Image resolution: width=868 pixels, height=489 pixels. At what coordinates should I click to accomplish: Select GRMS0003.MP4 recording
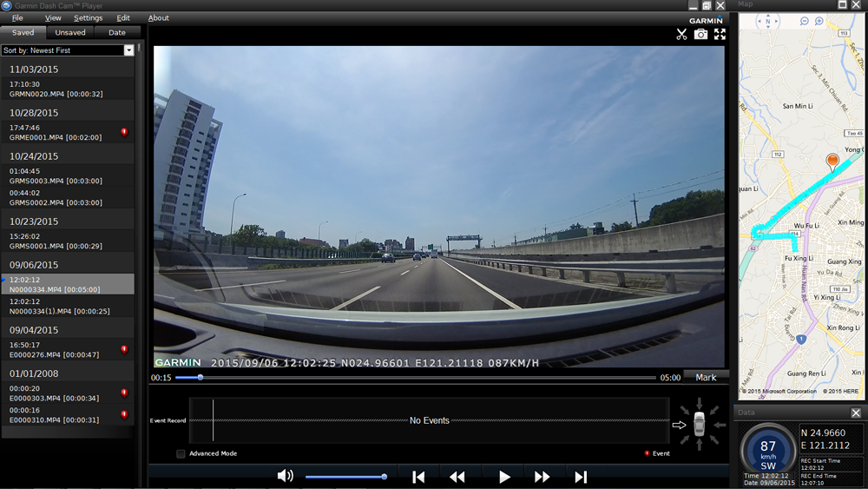(68, 176)
